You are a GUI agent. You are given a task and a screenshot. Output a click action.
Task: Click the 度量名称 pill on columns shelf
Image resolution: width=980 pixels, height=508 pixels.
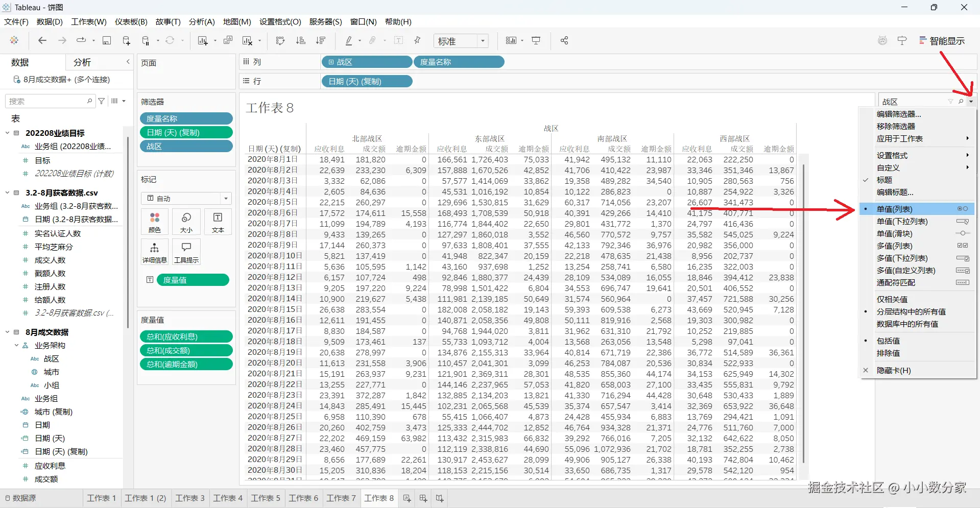tap(459, 62)
